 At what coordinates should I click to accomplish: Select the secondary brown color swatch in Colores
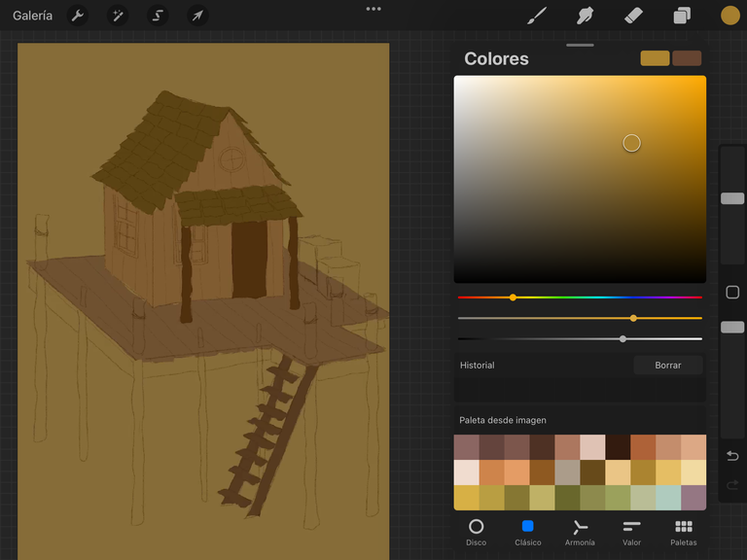pyautogui.click(x=687, y=58)
